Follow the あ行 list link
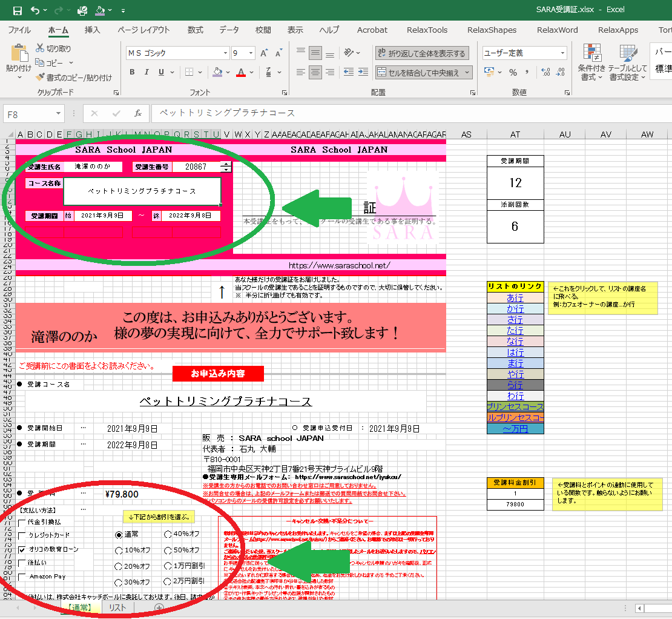Viewport: 672px width, 619px height. pyautogui.click(x=515, y=298)
